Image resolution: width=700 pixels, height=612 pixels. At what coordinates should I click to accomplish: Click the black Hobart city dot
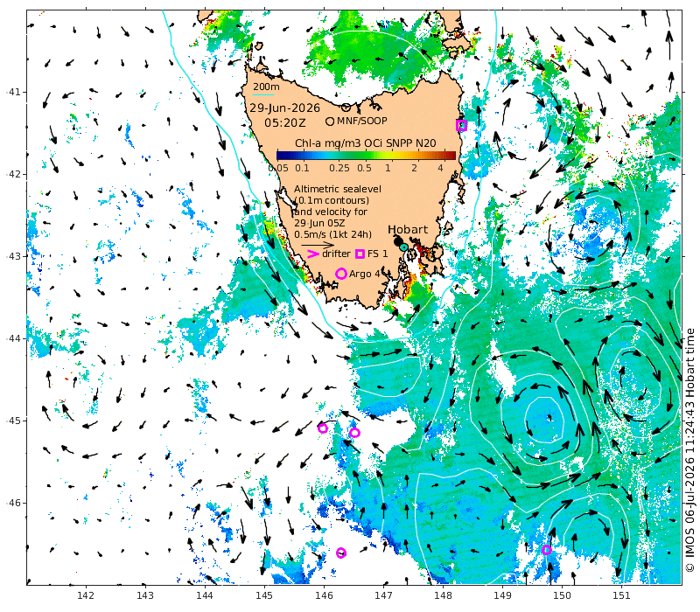(x=397, y=241)
